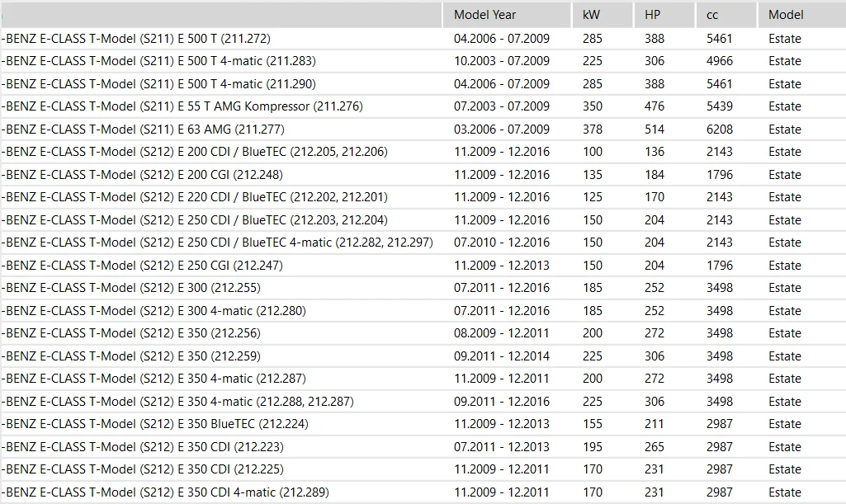The height and width of the screenshot is (504, 846).
Task: Click the kW value 125
Action: 593,197
